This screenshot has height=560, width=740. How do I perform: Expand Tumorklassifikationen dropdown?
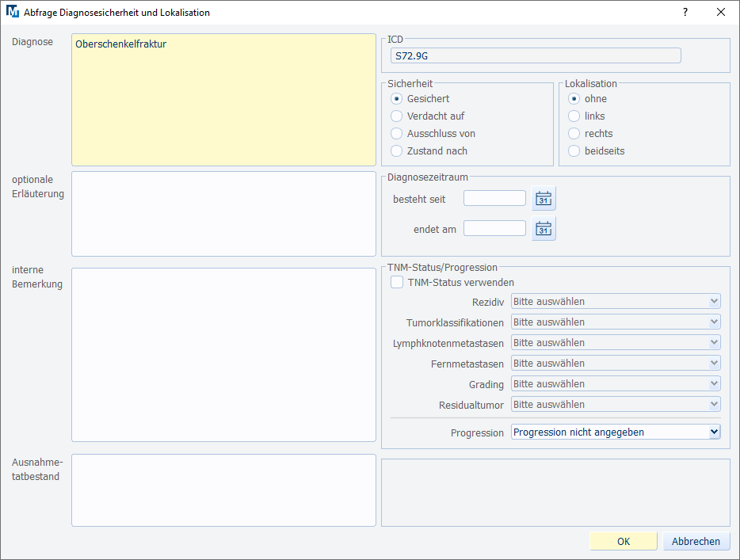(616, 322)
